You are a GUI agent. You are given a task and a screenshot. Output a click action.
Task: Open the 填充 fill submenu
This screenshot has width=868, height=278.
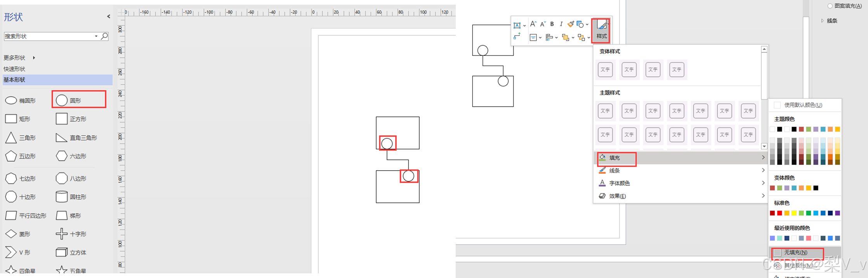click(x=681, y=158)
